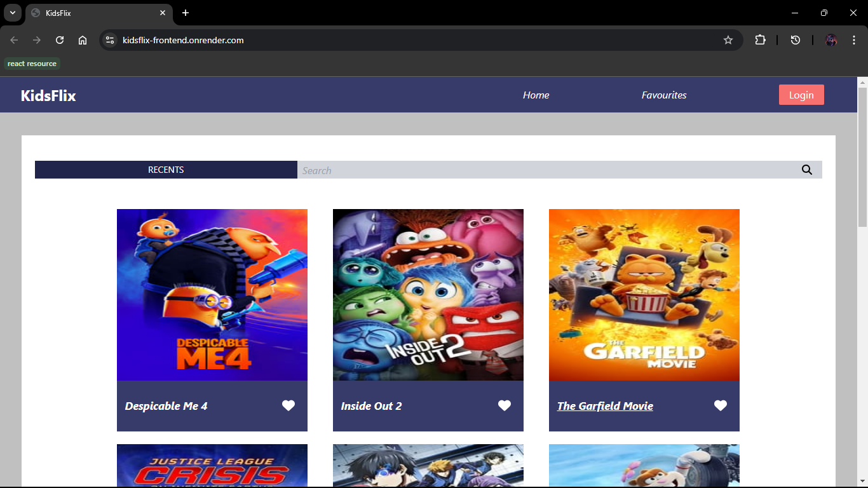Open the react resource bookmark
This screenshot has height=488, width=868.
coord(32,64)
